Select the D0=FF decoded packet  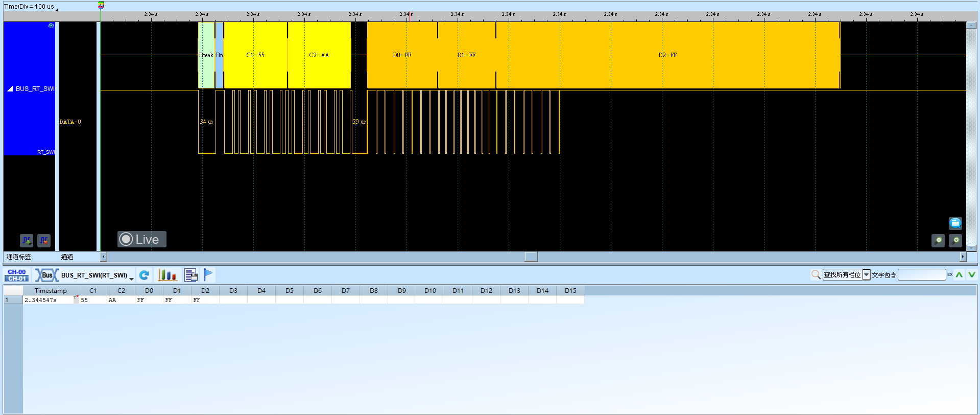(x=402, y=55)
